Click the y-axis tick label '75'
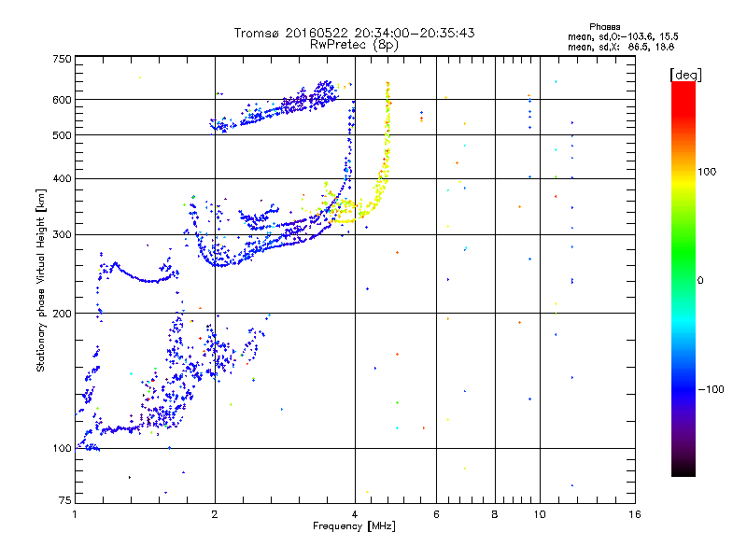Image resolution: width=747 pixels, height=560 pixels. click(65, 500)
